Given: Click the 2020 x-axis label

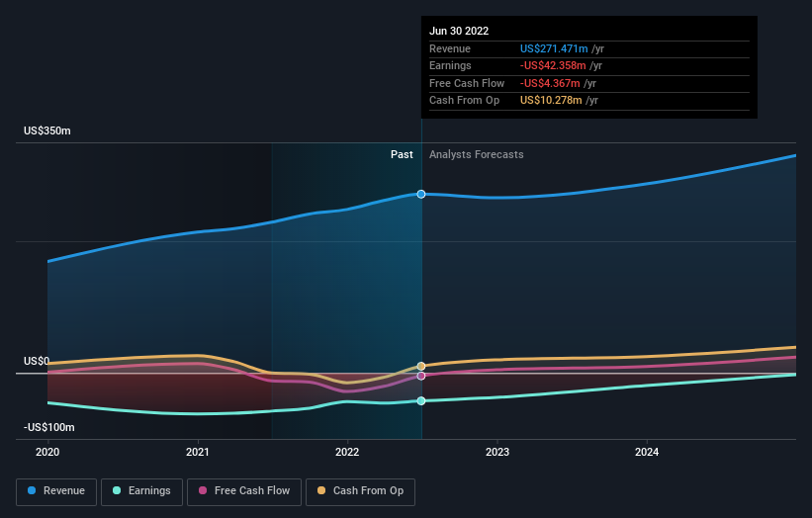Looking at the screenshot, I should pyautogui.click(x=47, y=452).
